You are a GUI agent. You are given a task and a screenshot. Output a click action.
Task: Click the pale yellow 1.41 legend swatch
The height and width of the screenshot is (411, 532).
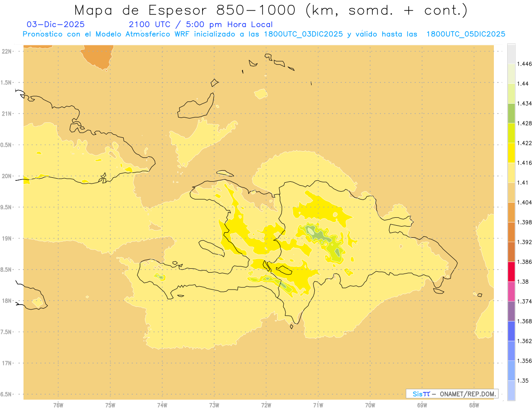click(x=511, y=172)
